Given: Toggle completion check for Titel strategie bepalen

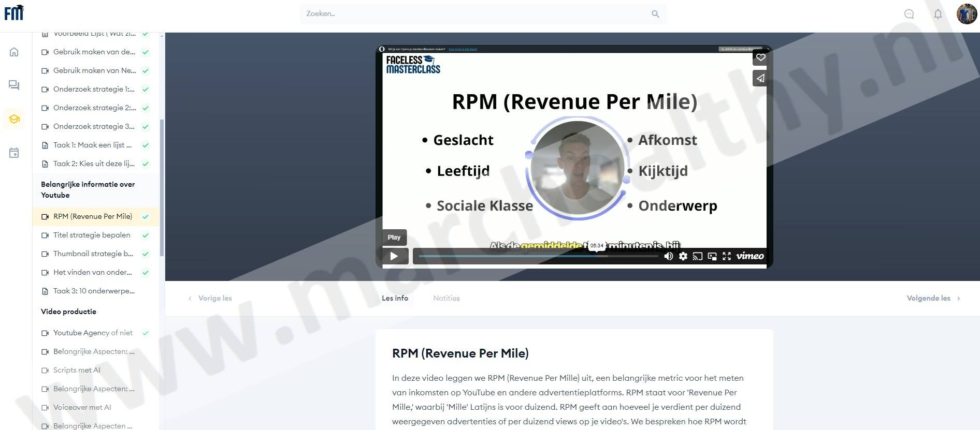Looking at the screenshot, I should (146, 235).
